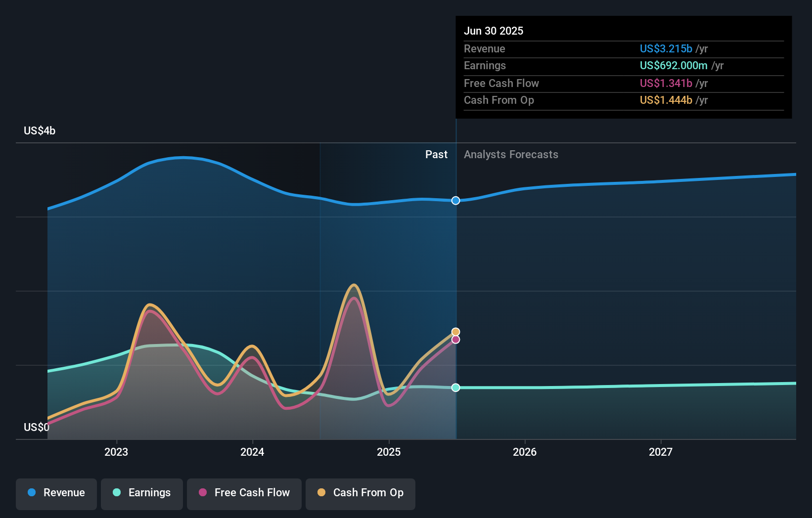Click the 2026 x-axis label

pos(525,452)
